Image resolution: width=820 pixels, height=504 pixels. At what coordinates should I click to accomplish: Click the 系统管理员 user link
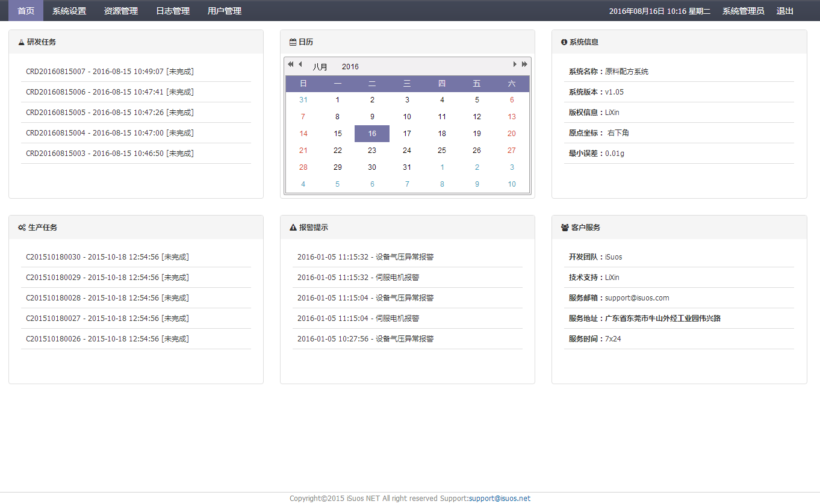[x=744, y=11]
